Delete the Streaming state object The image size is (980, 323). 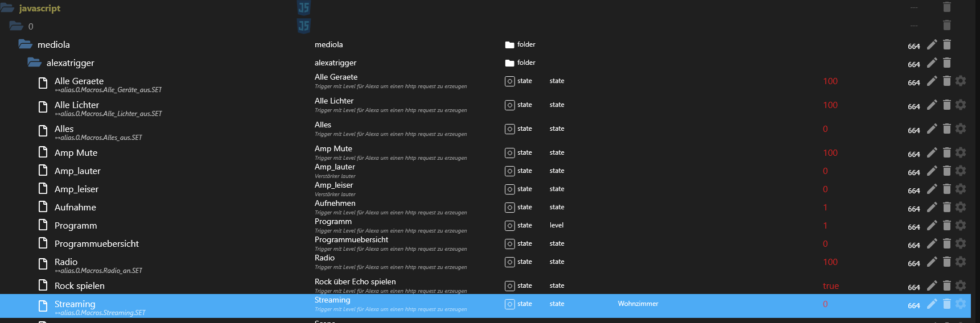tap(947, 304)
